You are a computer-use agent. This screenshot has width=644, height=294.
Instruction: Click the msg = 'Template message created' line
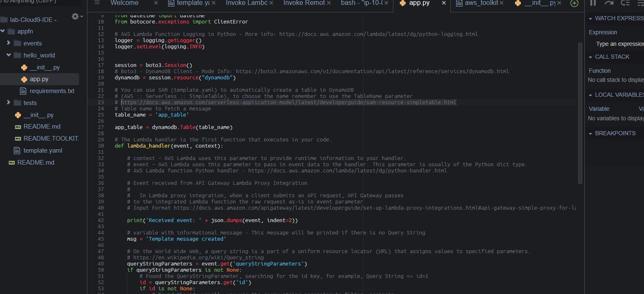click(x=177, y=239)
